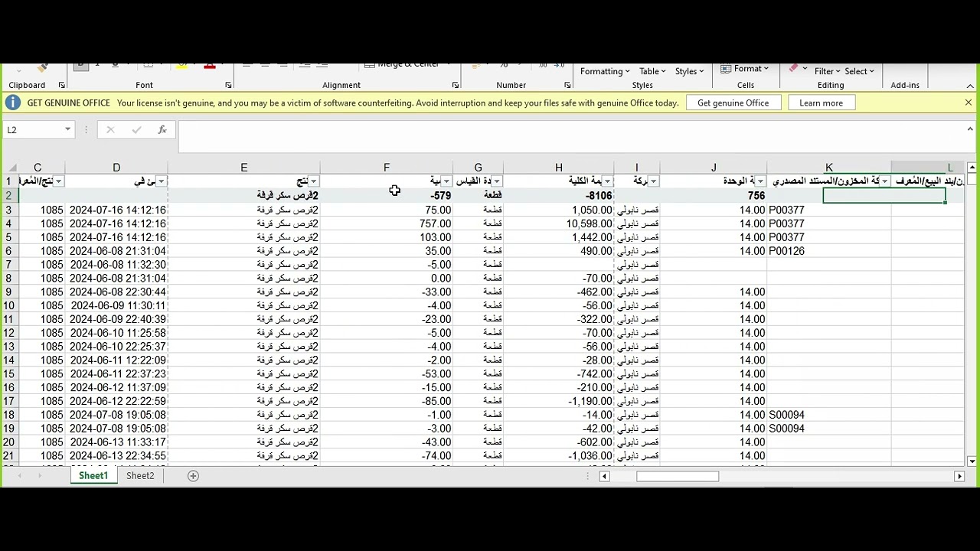This screenshot has height=551, width=980.
Task: Open the Number format dialog launcher
Action: pos(567,85)
